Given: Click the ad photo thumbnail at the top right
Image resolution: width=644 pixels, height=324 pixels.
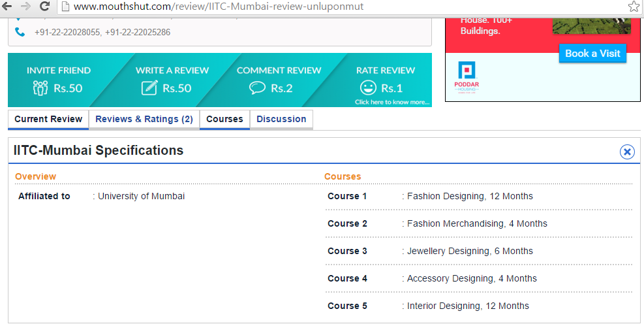Looking at the screenshot, I should pyautogui.click(x=591, y=25).
